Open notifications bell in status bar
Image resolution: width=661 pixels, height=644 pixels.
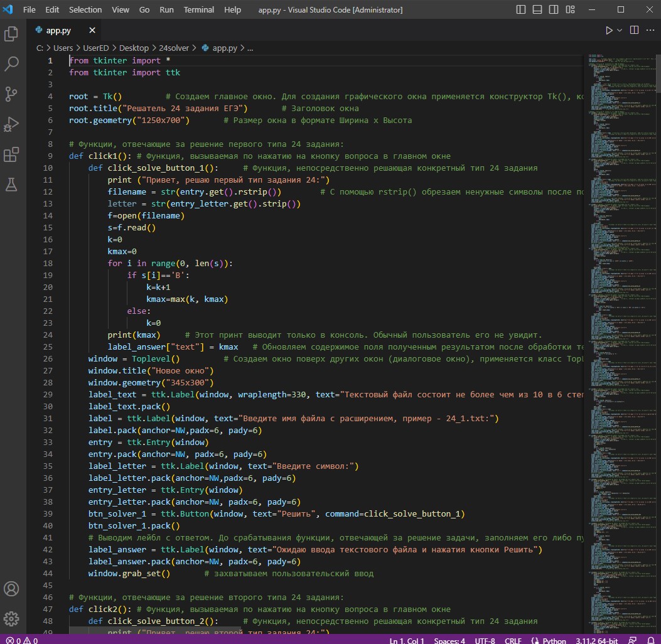pos(651,640)
